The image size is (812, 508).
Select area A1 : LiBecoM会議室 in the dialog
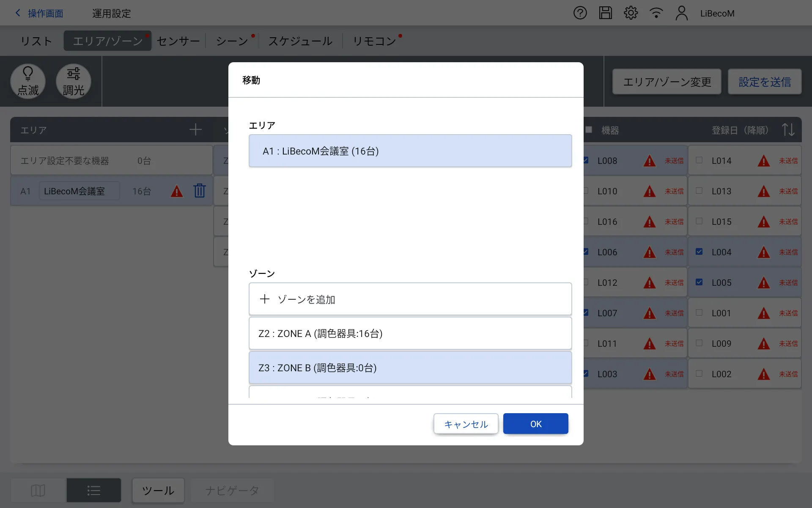(x=410, y=151)
